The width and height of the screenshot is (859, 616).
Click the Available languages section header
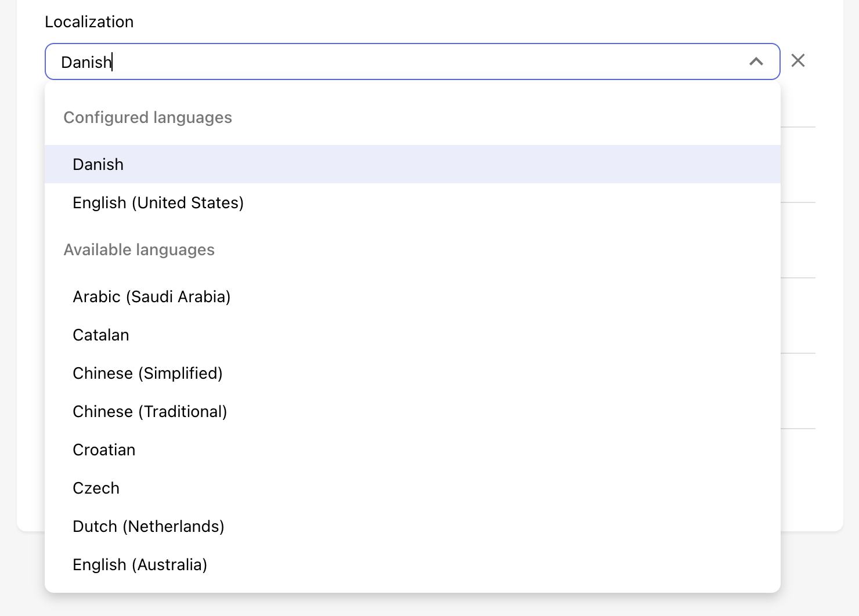(x=139, y=250)
